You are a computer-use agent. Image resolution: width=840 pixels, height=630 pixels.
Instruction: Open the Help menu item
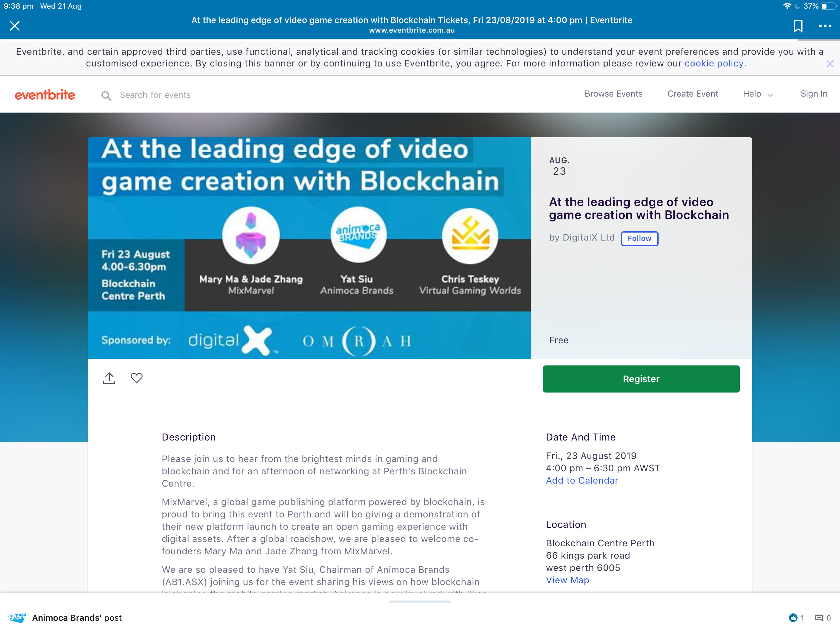[752, 94]
